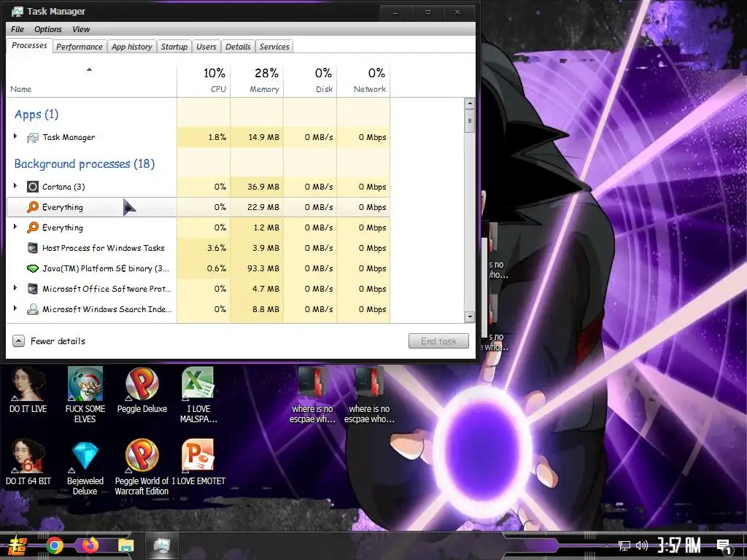
Task: Open DO IT LIVE desktop shortcut
Action: (x=28, y=389)
